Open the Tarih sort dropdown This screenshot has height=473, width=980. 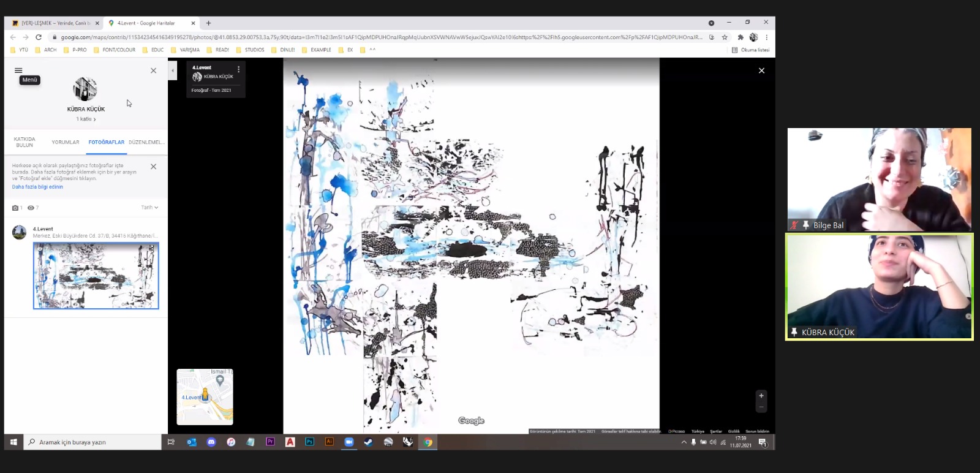point(149,207)
